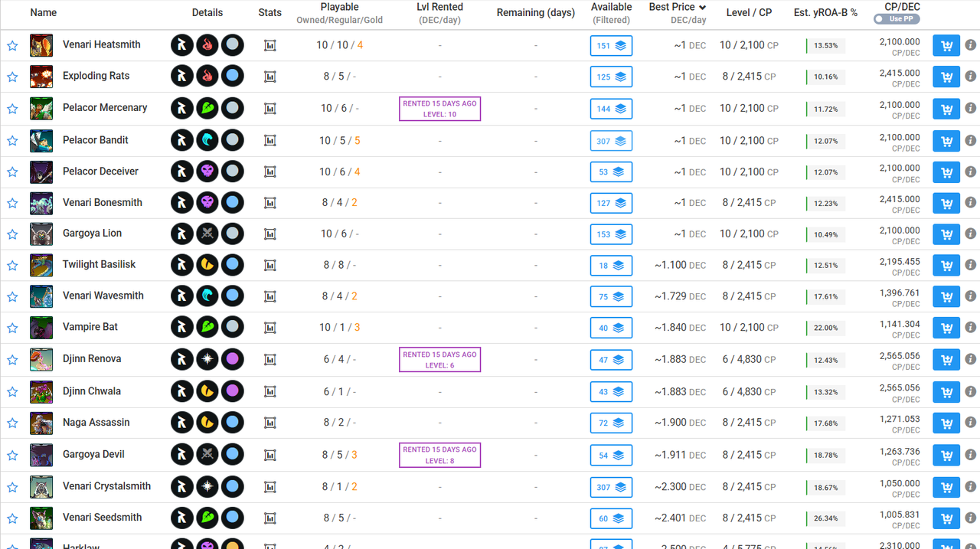The image size is (980, 549).
Task: Click the dragon icon for Twilight Basilisk
Action: tap(207, 266)
